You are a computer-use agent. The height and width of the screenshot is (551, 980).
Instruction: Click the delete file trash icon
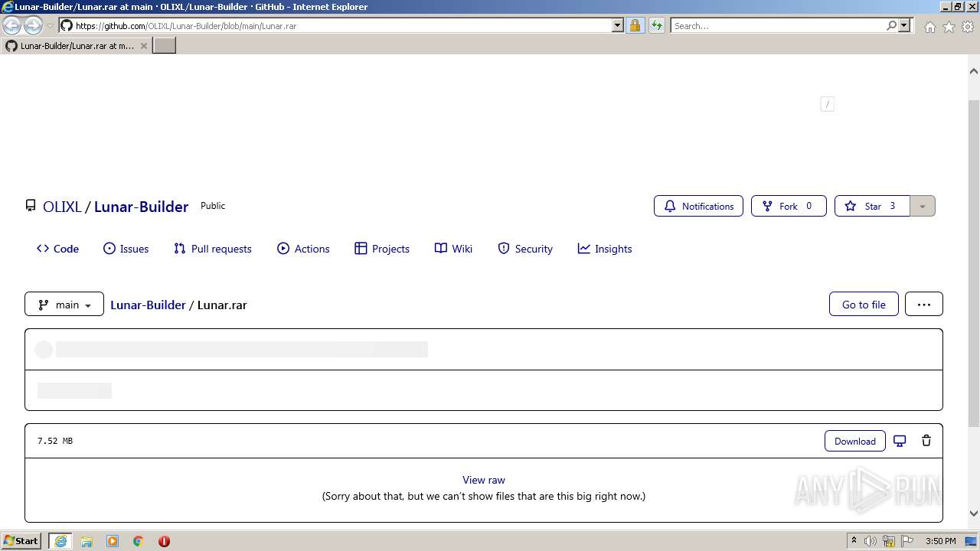tap(926, 441)
